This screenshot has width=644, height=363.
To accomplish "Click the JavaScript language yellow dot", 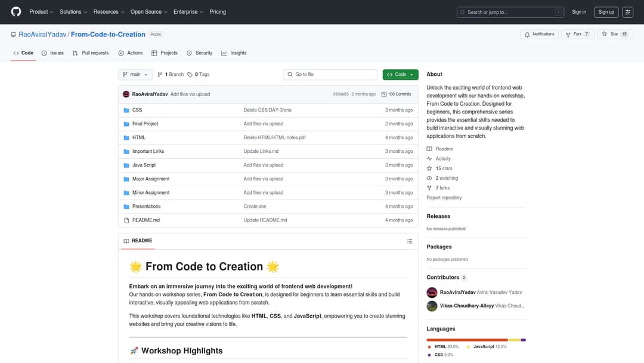I will pos(468,347).
